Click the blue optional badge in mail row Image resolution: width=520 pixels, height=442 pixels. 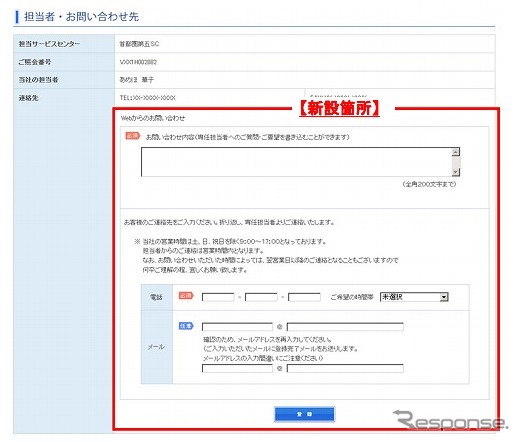[x=186, y=326]
